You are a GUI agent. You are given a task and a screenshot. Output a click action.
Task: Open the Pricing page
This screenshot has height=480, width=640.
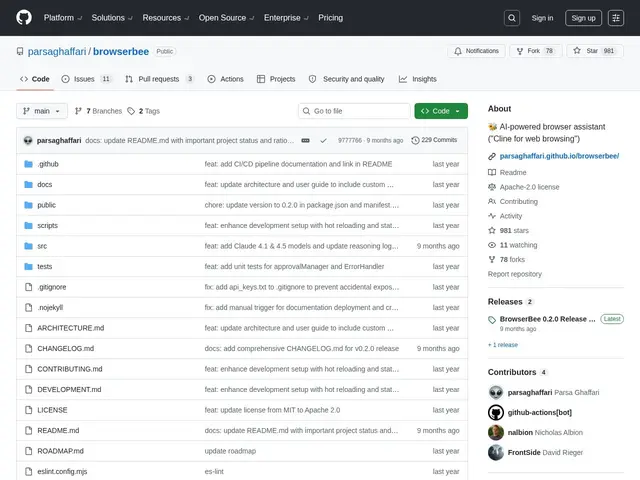click(331, 18)
